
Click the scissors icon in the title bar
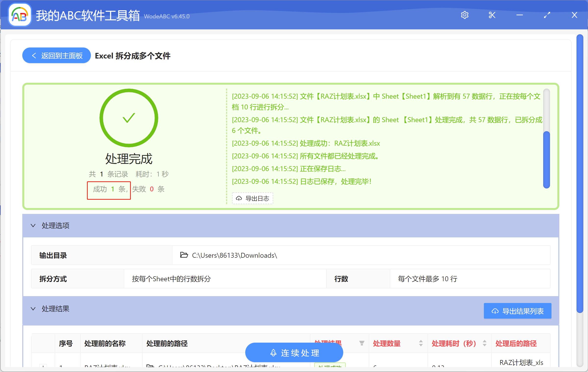[x=492, y=15]
